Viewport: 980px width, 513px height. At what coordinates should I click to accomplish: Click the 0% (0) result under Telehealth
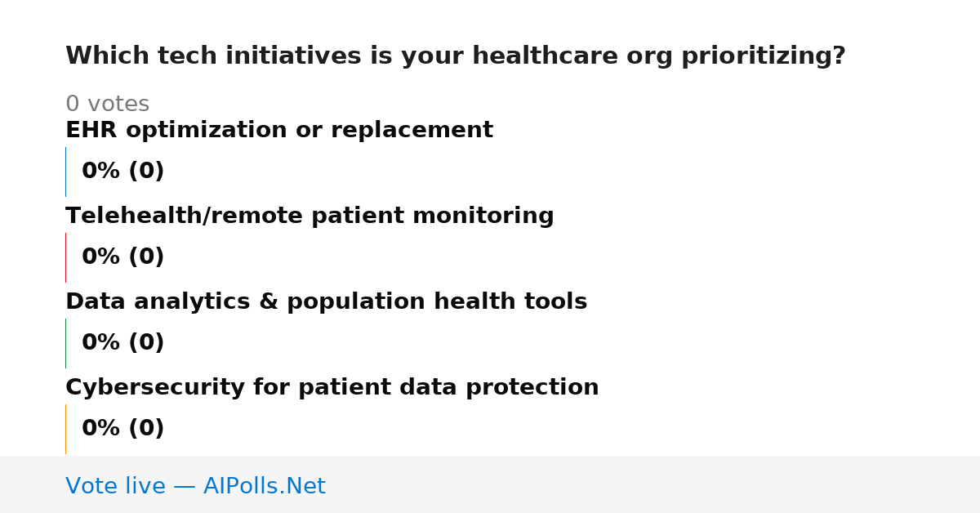(x=122, y=257)
